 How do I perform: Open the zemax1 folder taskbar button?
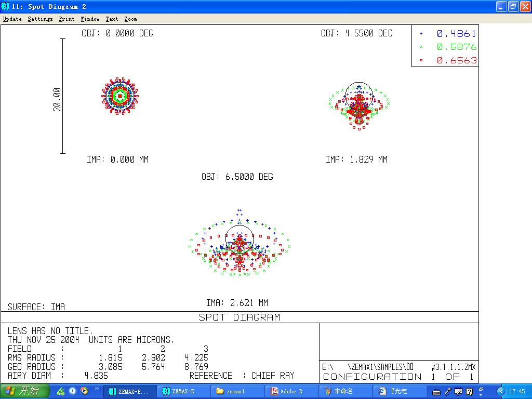[x=237, y=392]
